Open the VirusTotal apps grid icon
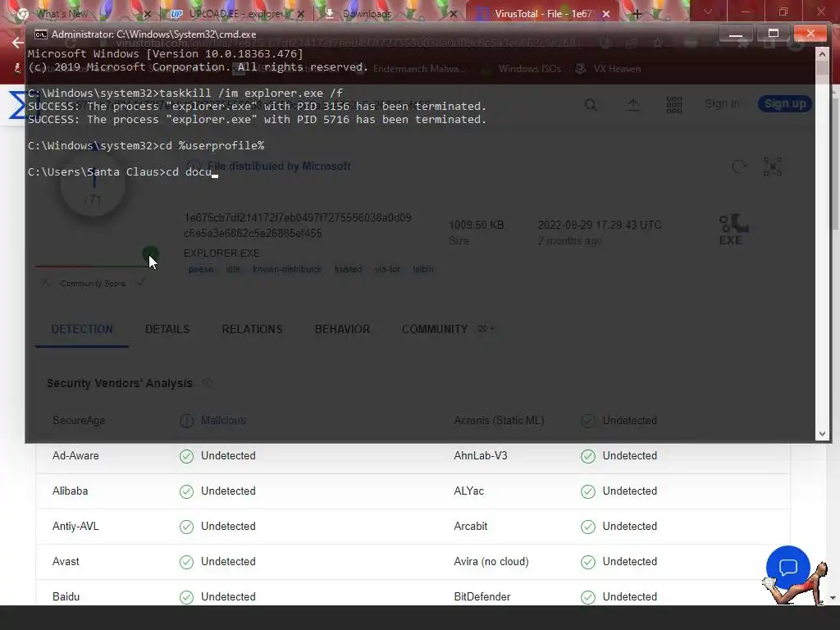The image size is (840, 630). (674, 104)
